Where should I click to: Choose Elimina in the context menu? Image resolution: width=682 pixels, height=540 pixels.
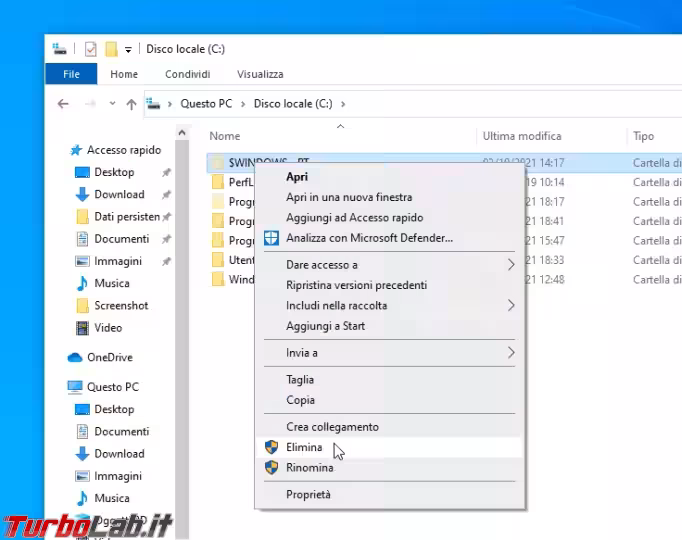(304, 447)
